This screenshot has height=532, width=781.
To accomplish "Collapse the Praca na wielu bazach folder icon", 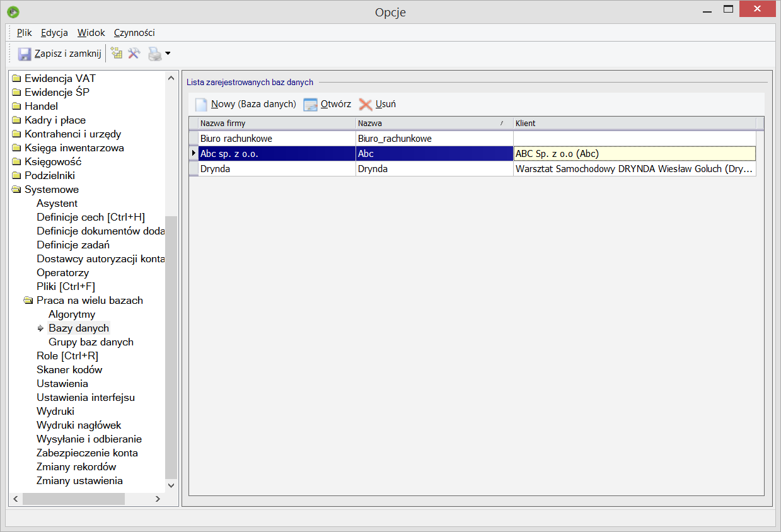I will tap(28, 301).
